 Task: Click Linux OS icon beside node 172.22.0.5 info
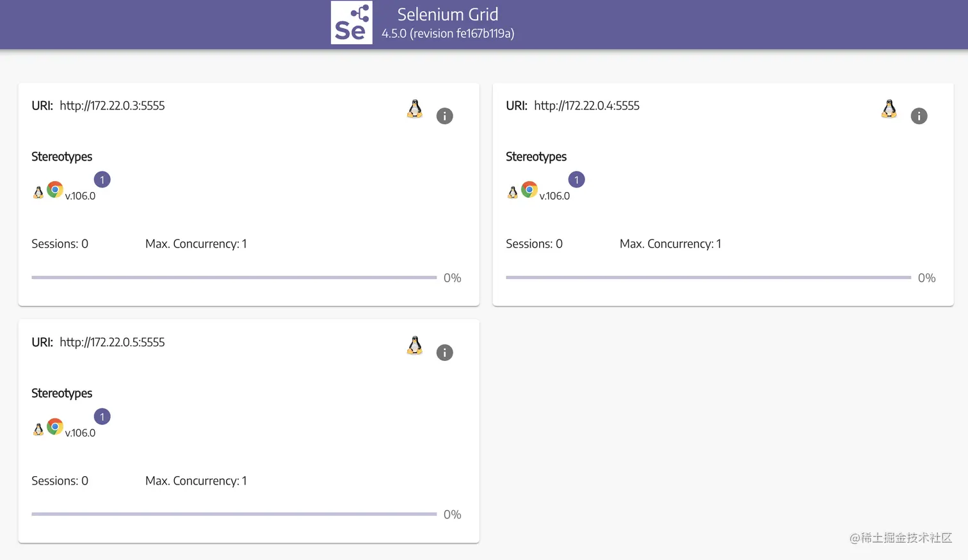(x=415, y=346)
